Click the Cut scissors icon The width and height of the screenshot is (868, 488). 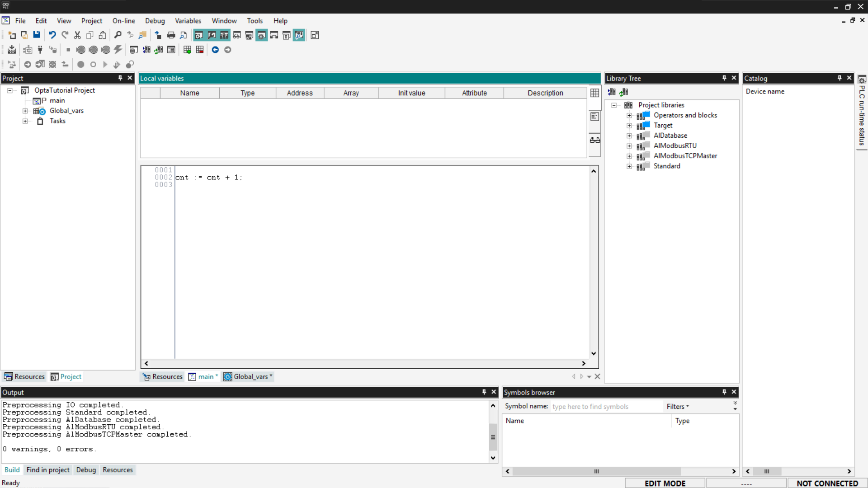click(77, 35)
